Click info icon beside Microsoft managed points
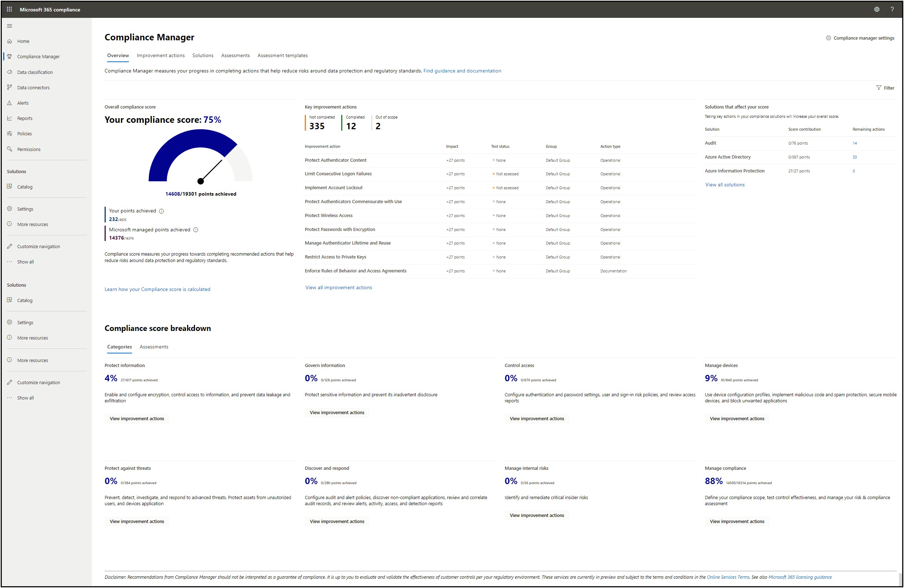Image resolution: width=904 pixels, height=588 pixels. click(x=196, y=230)
